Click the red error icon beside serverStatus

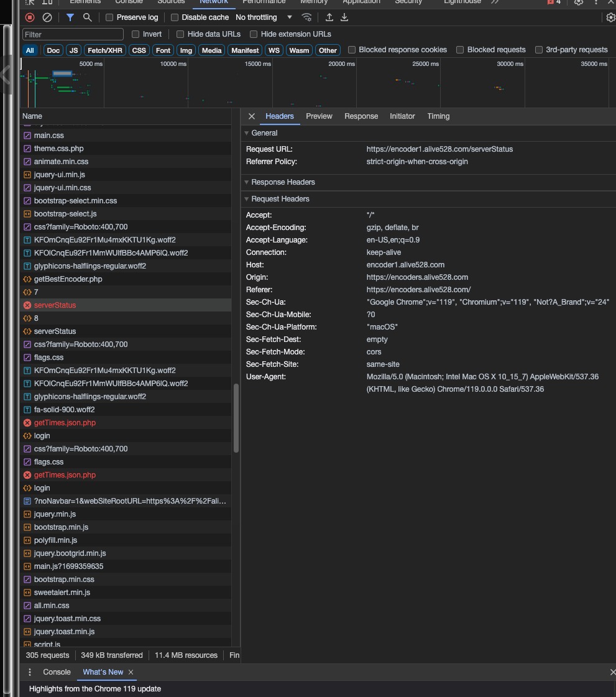(x=27, y=305)
